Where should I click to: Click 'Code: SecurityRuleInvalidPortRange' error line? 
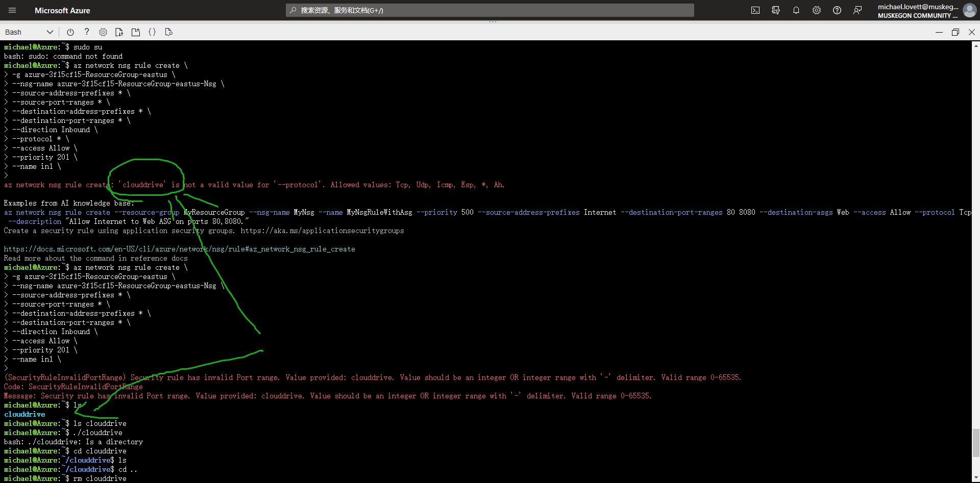[73, 387]
